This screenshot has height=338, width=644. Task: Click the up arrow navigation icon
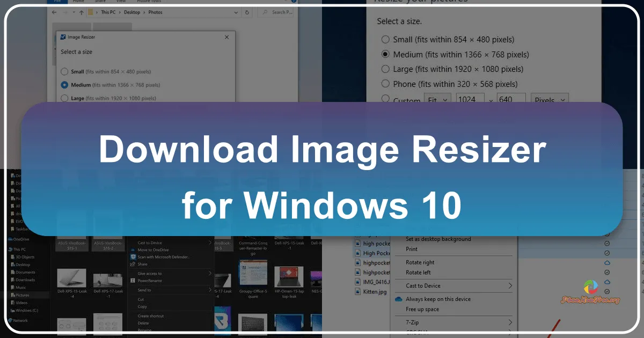(82, 12)
